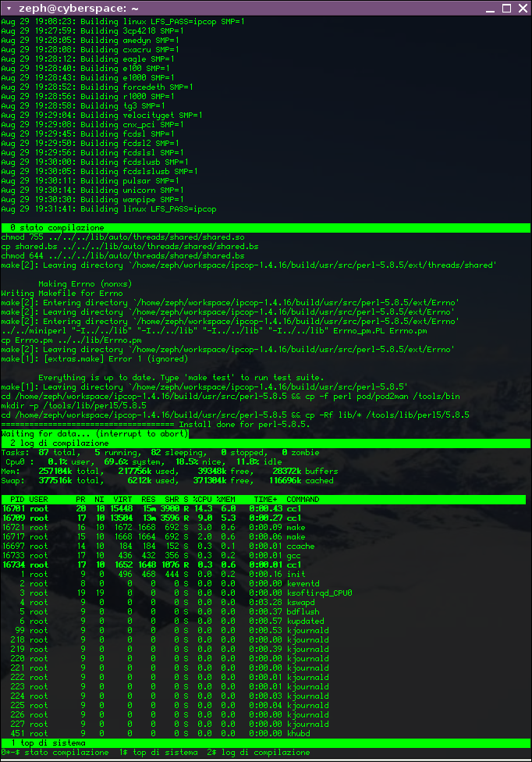Close the terminal window
The image size is (532, 762).
(523, 8)
